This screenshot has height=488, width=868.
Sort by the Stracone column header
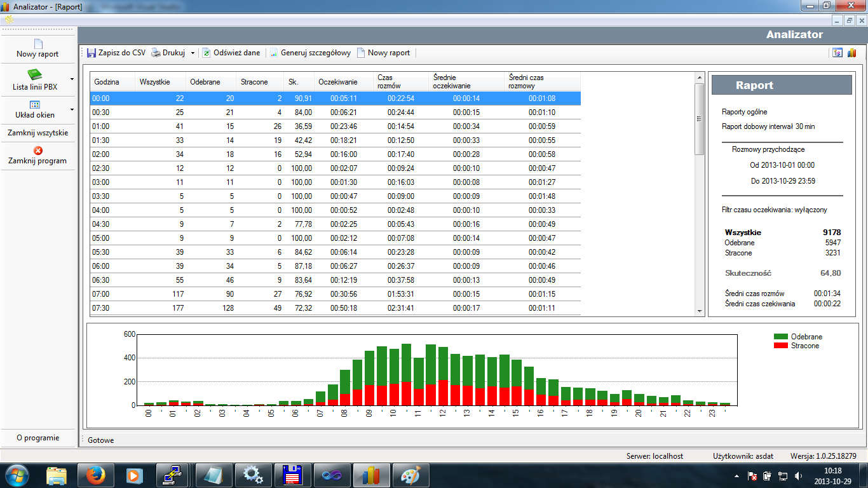pyautogui.click(x=261, y=82)
